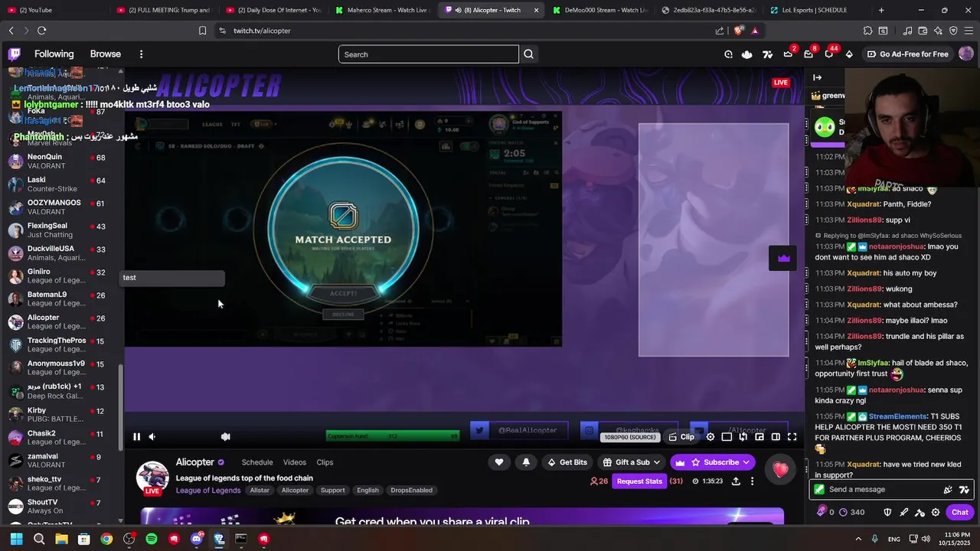Open Spotify from the taskbar
The image size is (980, 551).
152,539
